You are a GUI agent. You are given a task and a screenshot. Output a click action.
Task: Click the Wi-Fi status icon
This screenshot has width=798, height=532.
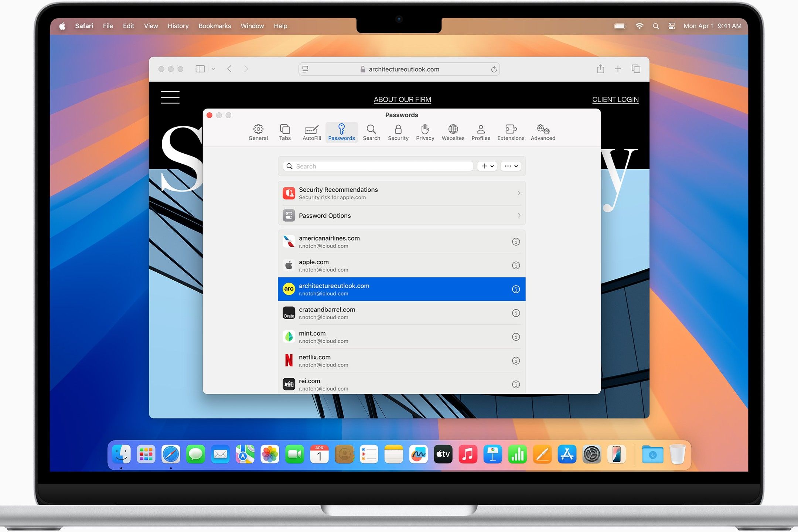(639, 26)
